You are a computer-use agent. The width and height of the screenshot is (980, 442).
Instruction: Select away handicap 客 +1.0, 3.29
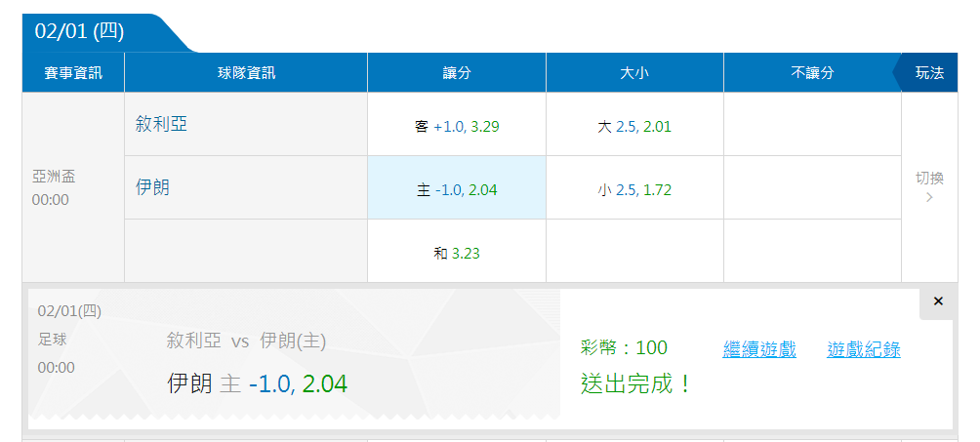click(x=457, y=125)
